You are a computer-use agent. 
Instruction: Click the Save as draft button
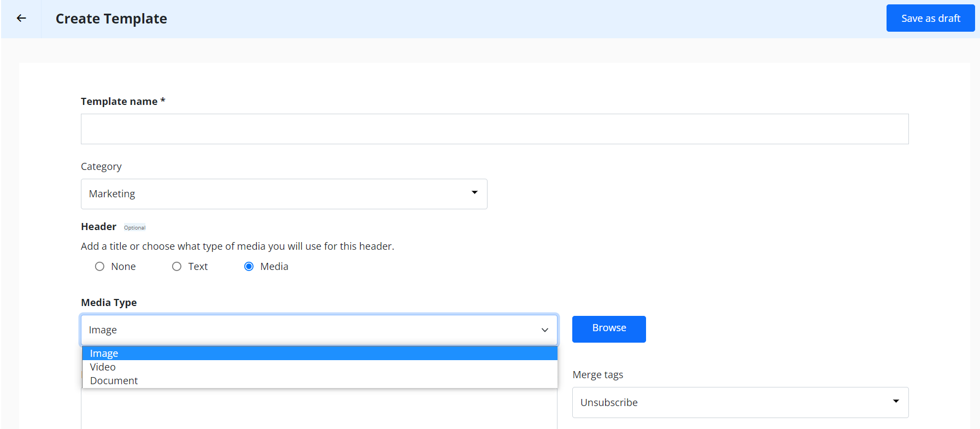pos(930,18)
